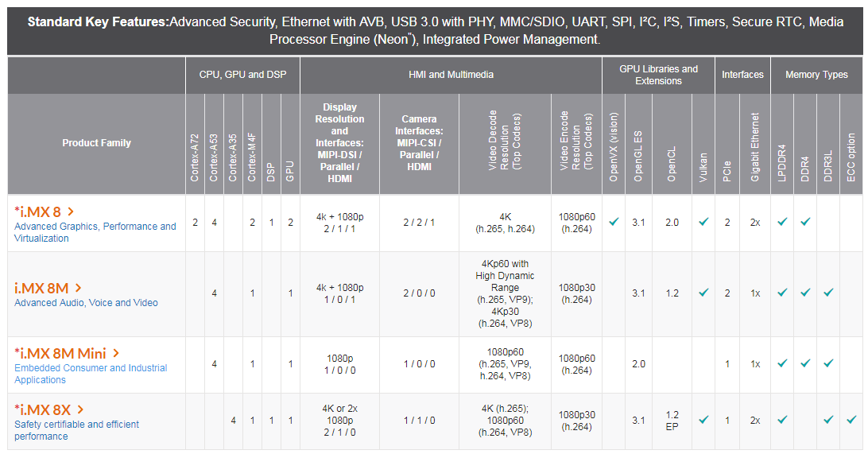Screen dimensions: 868x454
Task: Click the chevron arrow beside i.MX 8X
Action: tap(80, 409)
